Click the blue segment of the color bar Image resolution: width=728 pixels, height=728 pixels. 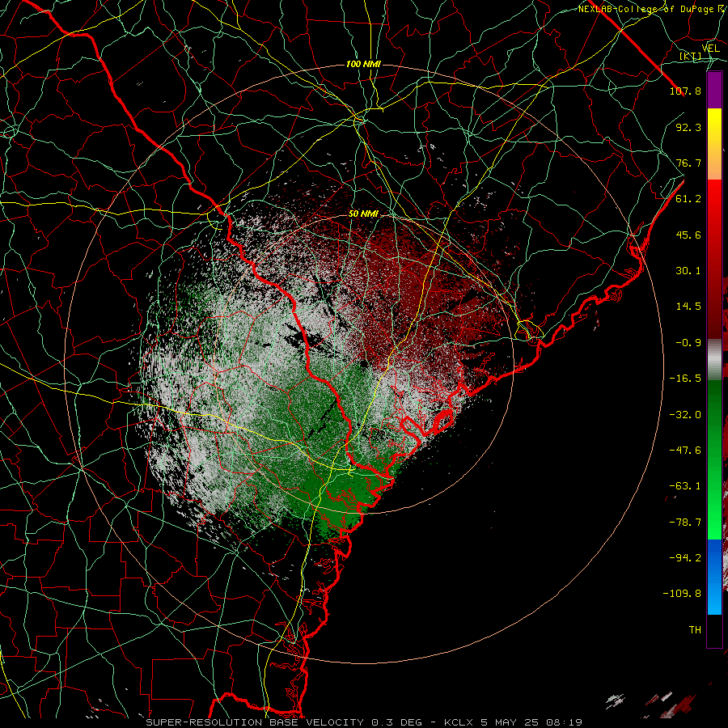pyautogui.click(x=714, y=577)
